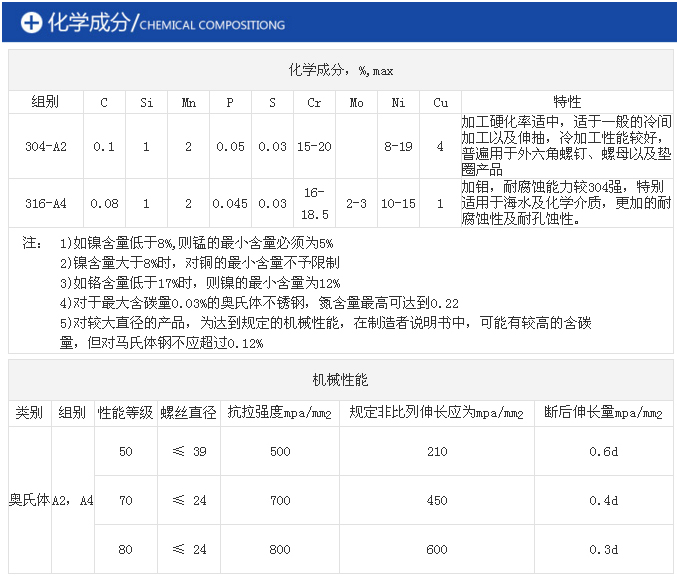Screen dimensions: 677x576
Task: Click the Ni column header
Action: (398, 102)
